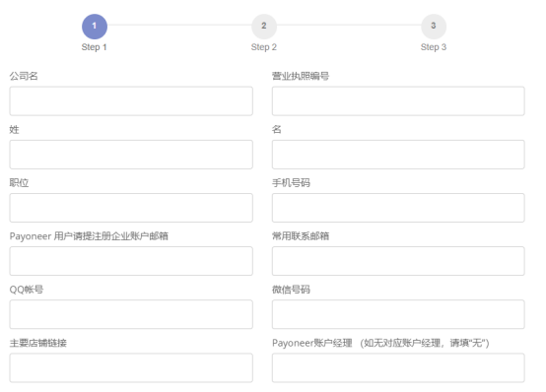Focus the 公司名 input field
This screenshot has height=392, width=546.
pyautogui.click(x=131, y=101)
